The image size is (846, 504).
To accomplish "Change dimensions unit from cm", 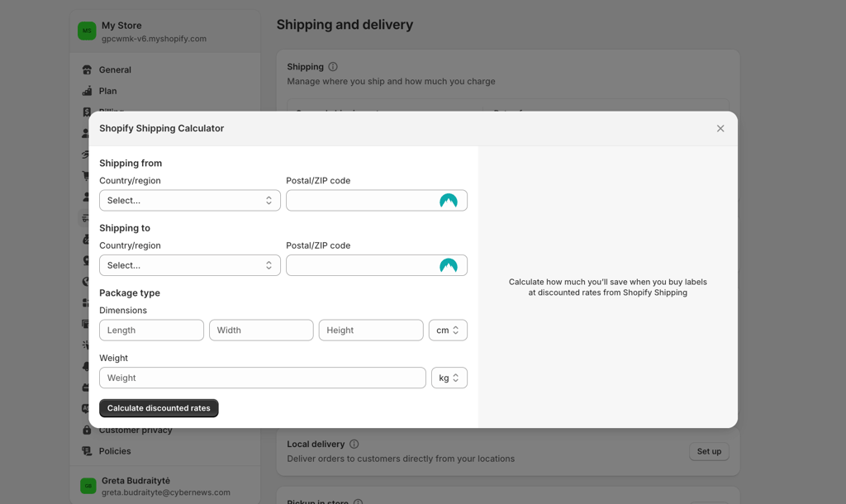I will coord(448,330).
